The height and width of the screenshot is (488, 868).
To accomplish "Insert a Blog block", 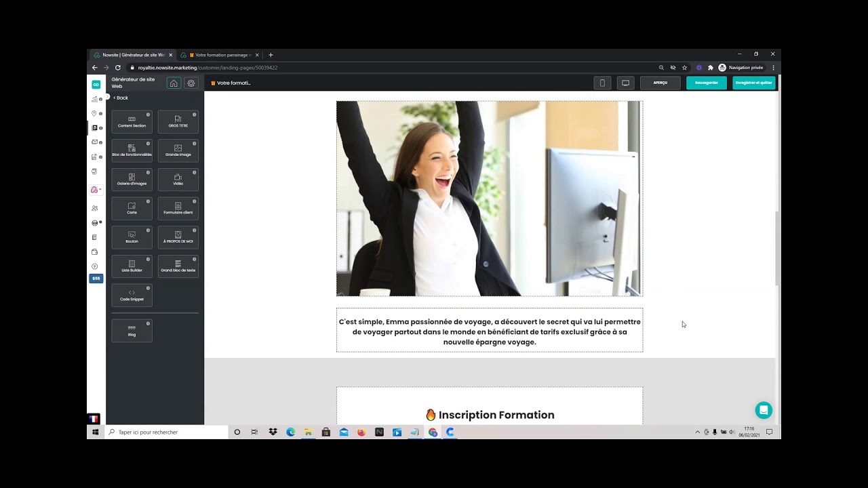I will (x=132, y=331).
